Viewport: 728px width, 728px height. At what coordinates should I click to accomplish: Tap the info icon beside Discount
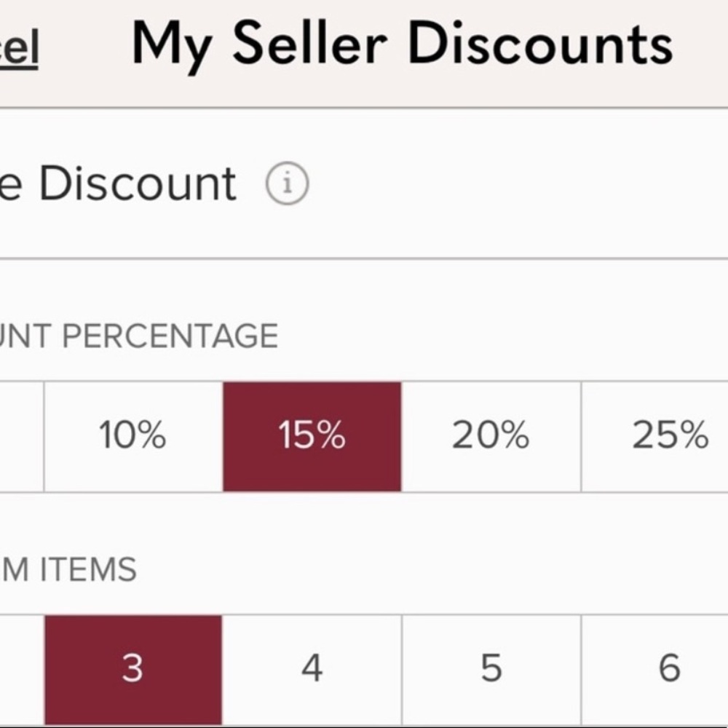(x=287, y=185)
